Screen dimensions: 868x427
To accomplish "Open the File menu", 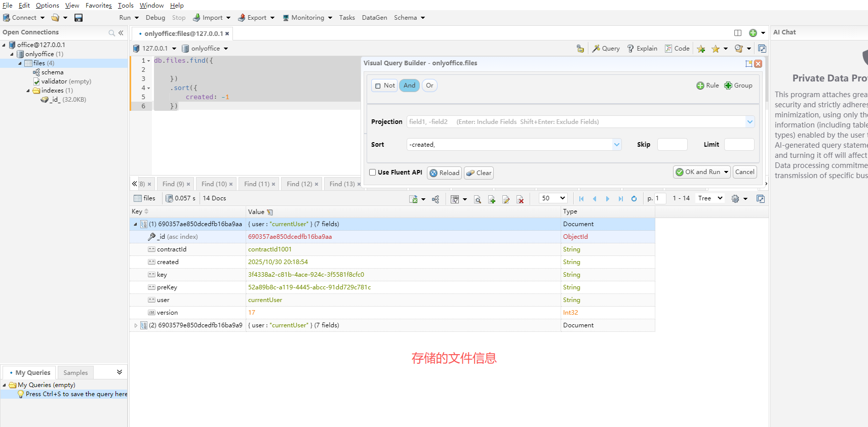I will click(7, 6).
